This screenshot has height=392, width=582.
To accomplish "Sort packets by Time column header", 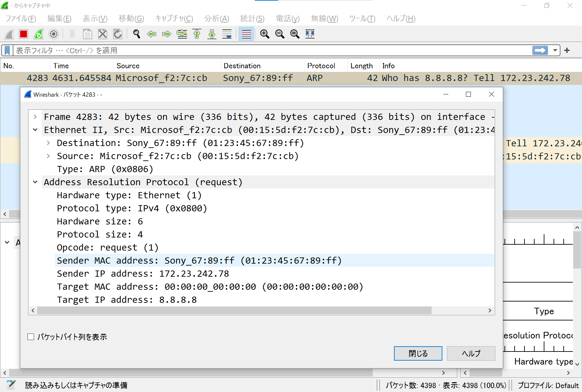I will (82, 66).
